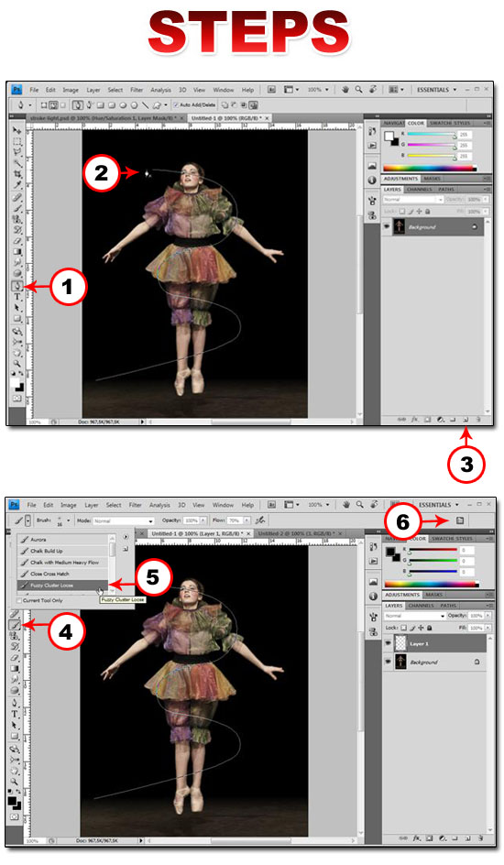
Task: Select the Chalk Build Up tool preset
Action: point(62,551)
